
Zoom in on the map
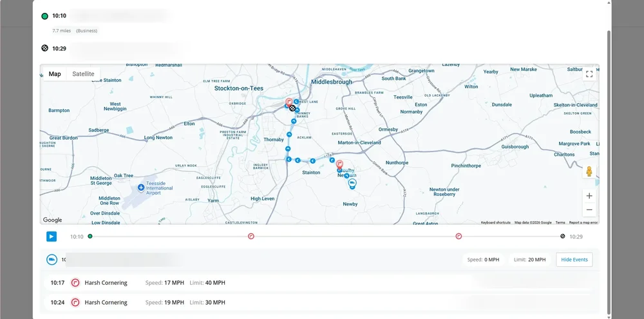coord(589,196)
